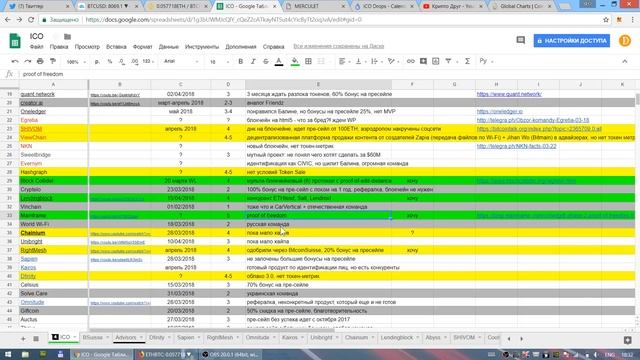Click the merge cells icon
The width and height of the screenshot is (640, 360).
click(x=321, y=61)
